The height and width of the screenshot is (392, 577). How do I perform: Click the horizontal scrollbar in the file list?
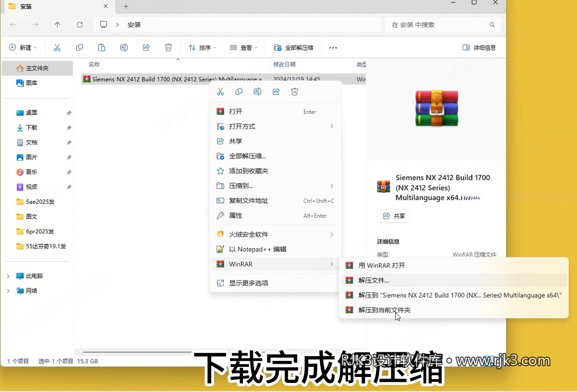(137, 351)
